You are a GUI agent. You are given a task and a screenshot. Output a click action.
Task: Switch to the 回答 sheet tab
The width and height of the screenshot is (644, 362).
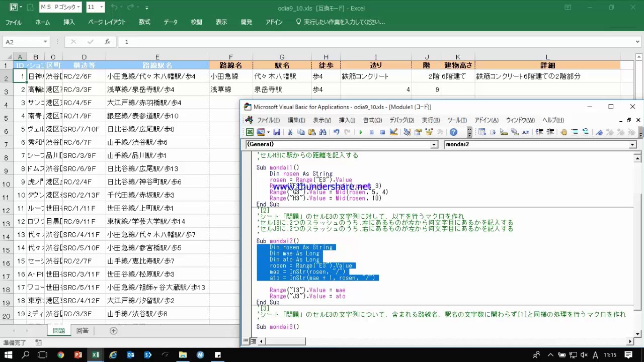pos(82,330)
